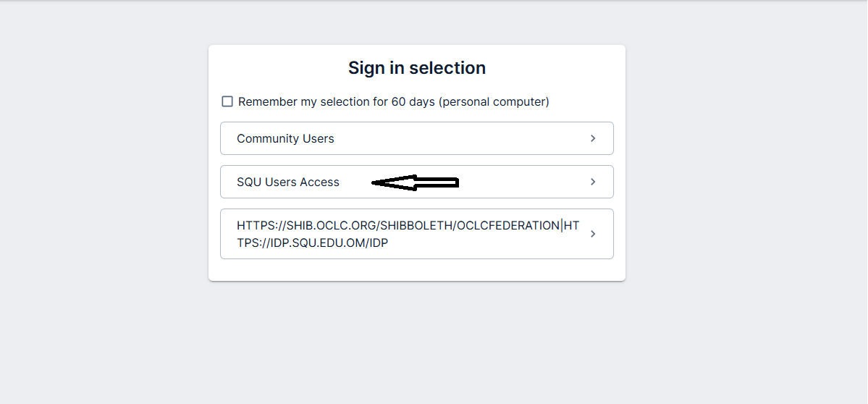Tick the Remember my selection checkbox
This screenshot has height=404, width=868.
[x=227, y=101]
